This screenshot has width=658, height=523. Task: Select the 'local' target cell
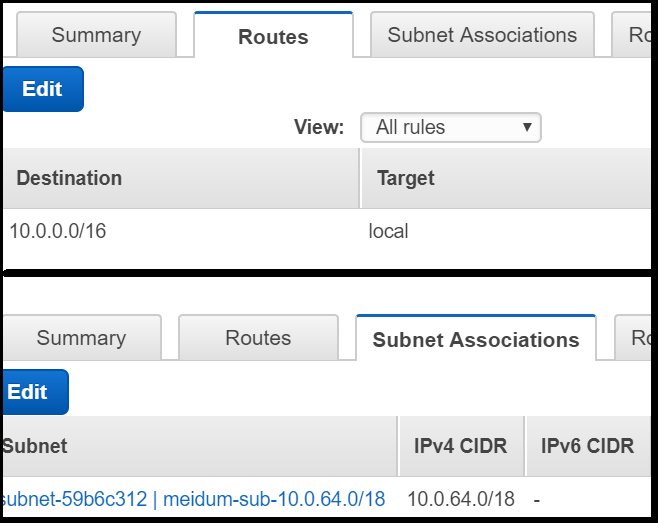[x=388, y=231]
